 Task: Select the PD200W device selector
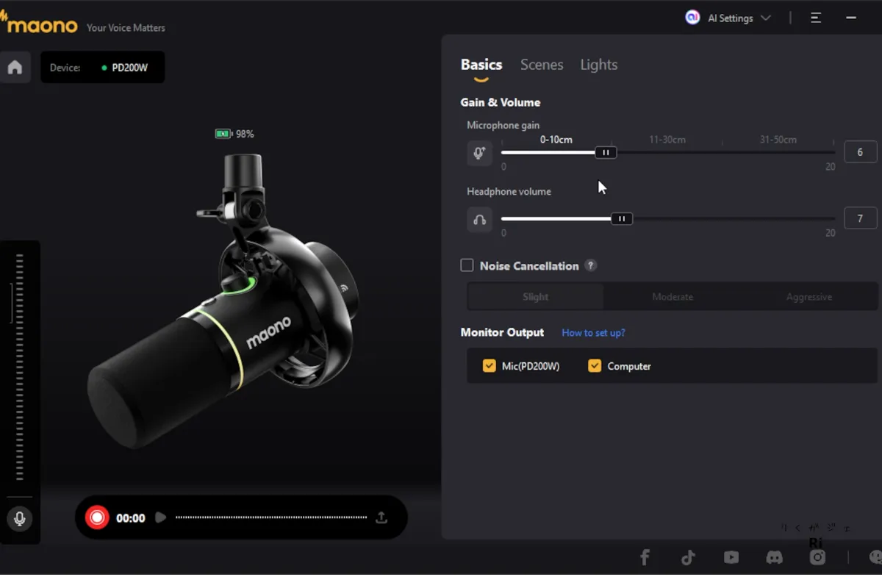(x=103, y=68)
